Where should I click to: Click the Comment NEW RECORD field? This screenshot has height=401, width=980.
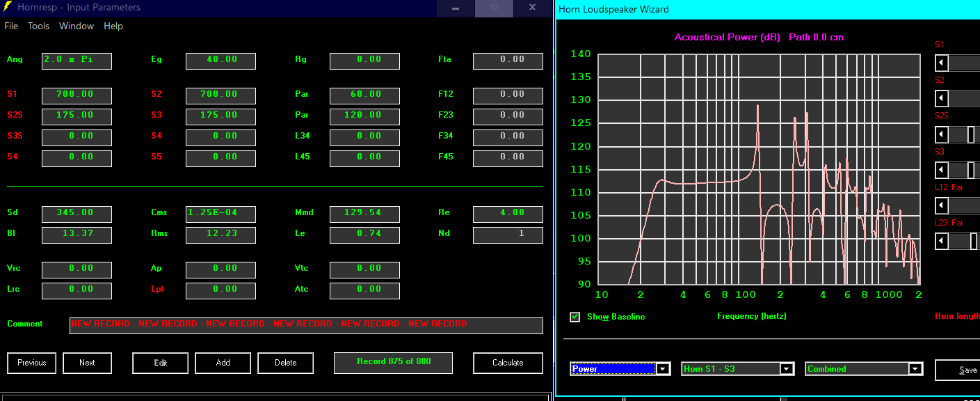tap(306, 325)
